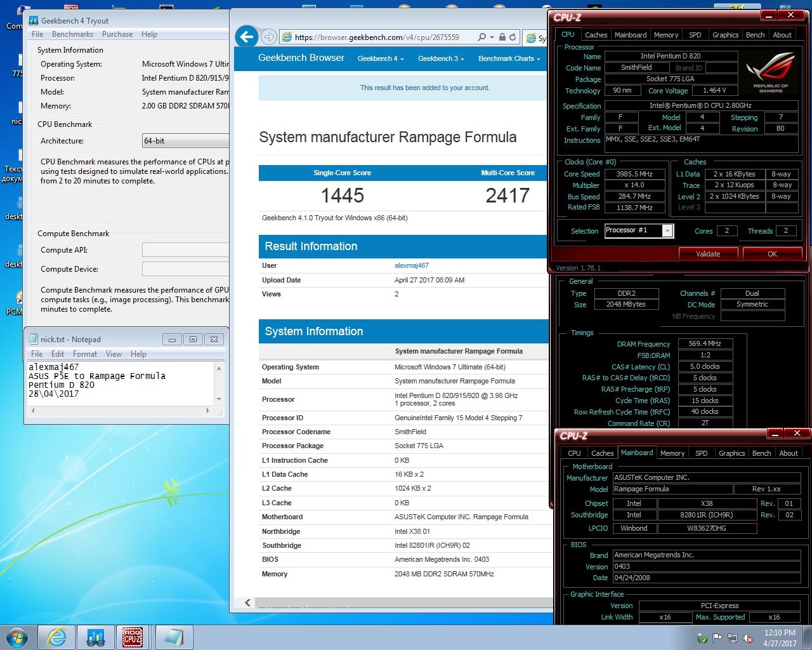Viewport: 812px width, 650px height.
Task: Open the Compute API dropdown
Action: [x=185, y=250]
